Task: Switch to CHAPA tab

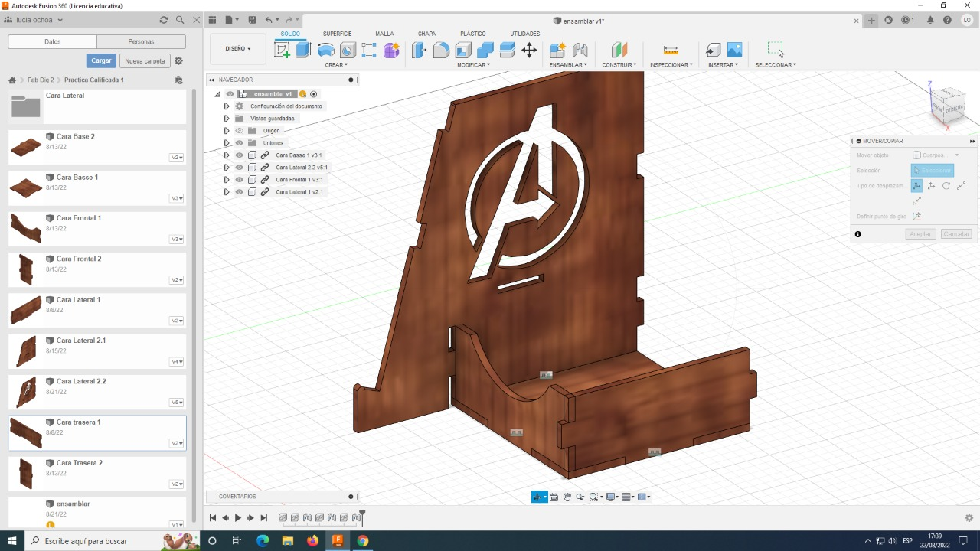Action: pyautogui.click(x=427, y=34)
